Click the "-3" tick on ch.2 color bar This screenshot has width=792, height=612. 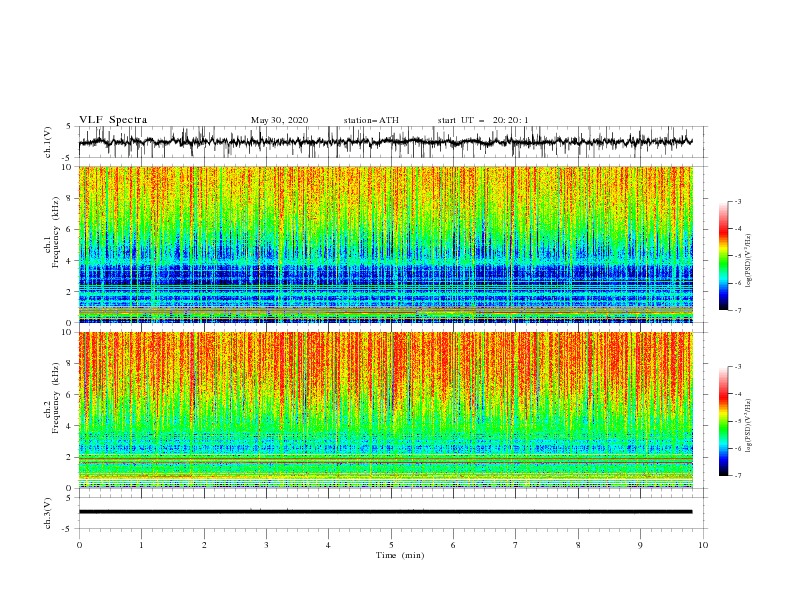[737, 367]
